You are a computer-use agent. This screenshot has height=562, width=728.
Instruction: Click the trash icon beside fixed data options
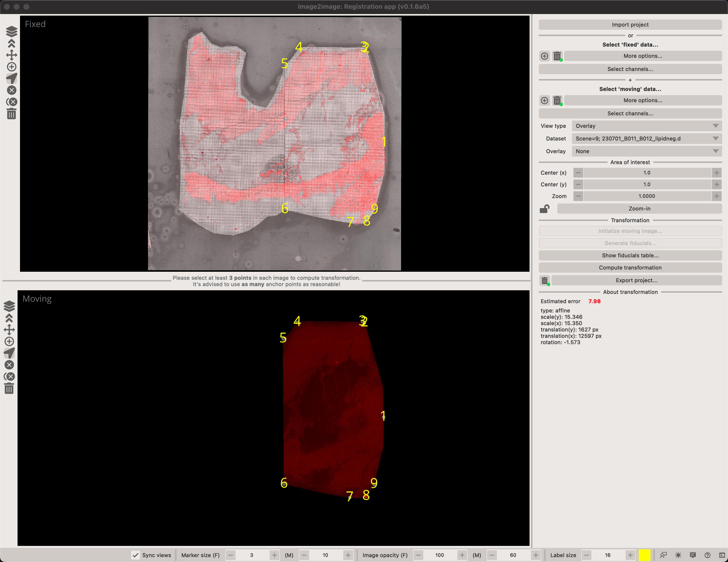(557, 56)
